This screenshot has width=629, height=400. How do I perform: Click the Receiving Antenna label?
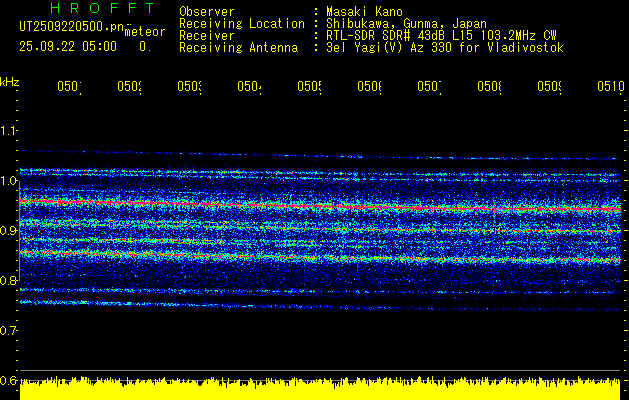coord(239,48)
